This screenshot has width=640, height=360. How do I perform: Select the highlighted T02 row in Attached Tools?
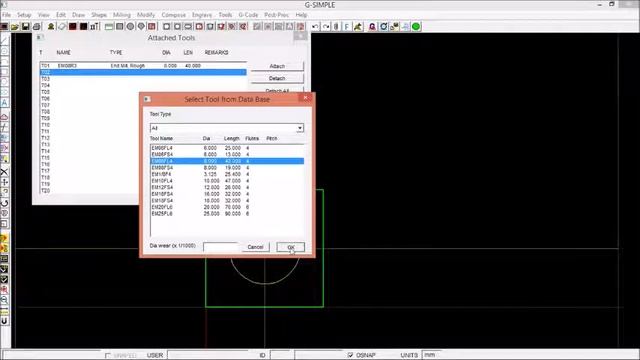coord(143,72)
